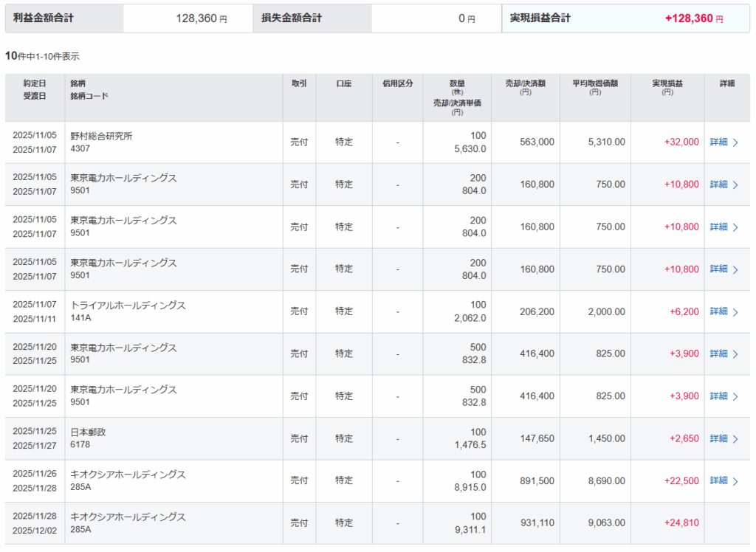Image resolution: width=756 pixels, height=552 pixels.
Task: Open 詳細 for the last 東京電力ホールディングス row
Action: pyautogui.click(x=718, y=396)
